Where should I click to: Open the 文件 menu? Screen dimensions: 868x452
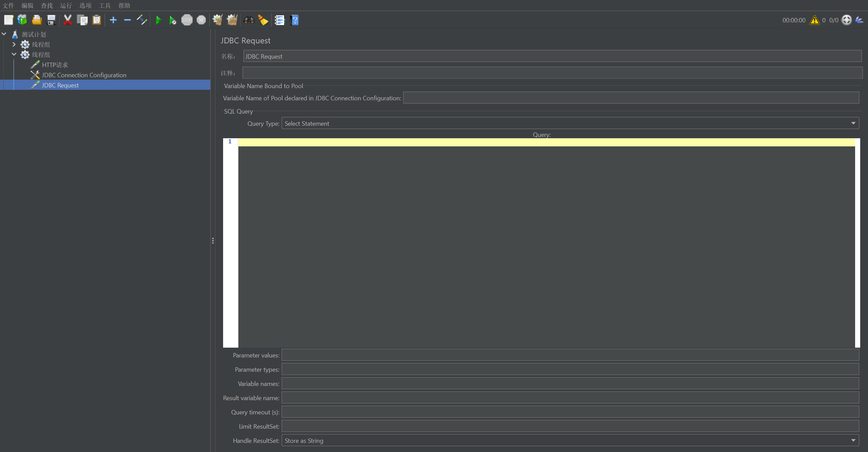(x=8, y=5)
